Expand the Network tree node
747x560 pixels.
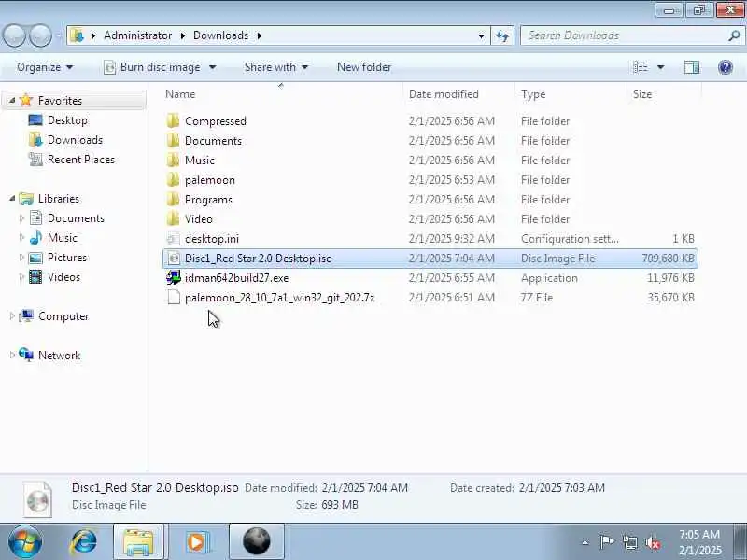tap(12, 356)
